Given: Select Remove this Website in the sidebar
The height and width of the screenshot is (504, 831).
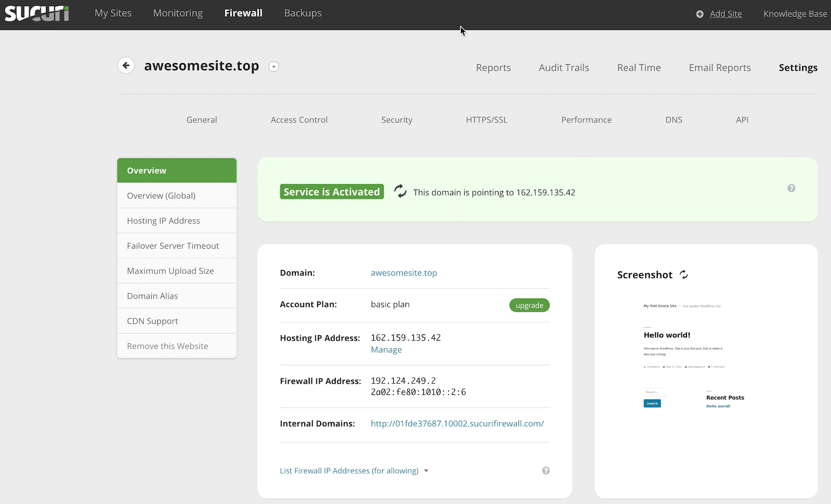Looking at the screenshot, I should (167, 346).
